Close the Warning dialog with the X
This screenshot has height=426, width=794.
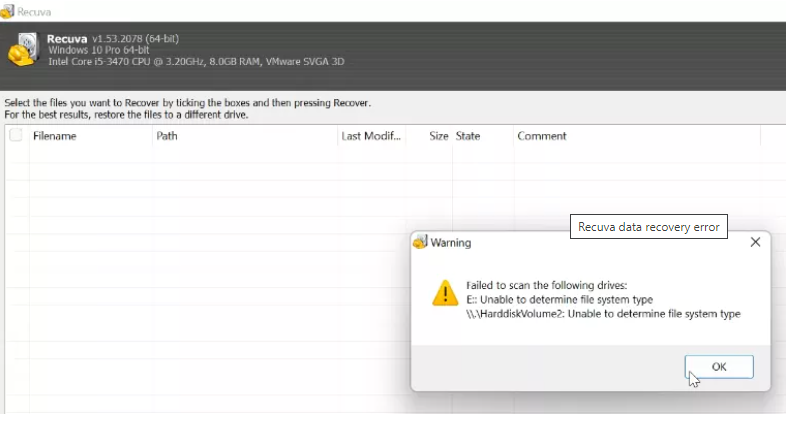(x=755, y=242)
